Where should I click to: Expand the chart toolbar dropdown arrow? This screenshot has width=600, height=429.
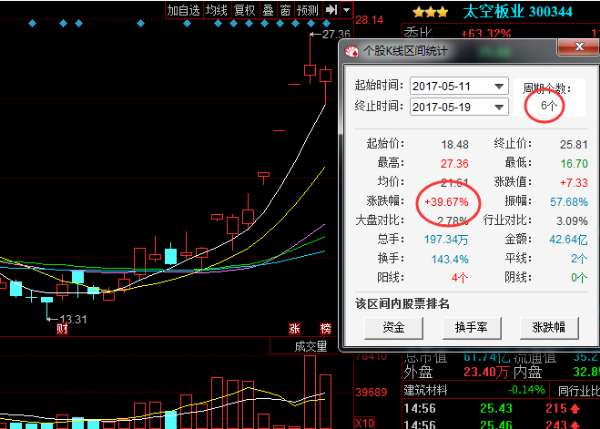346,10
